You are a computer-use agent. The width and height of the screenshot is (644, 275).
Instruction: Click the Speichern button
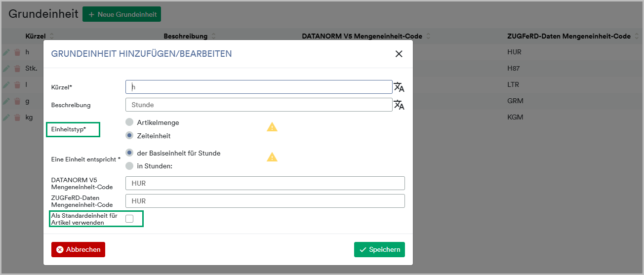[x=379, y=249]
